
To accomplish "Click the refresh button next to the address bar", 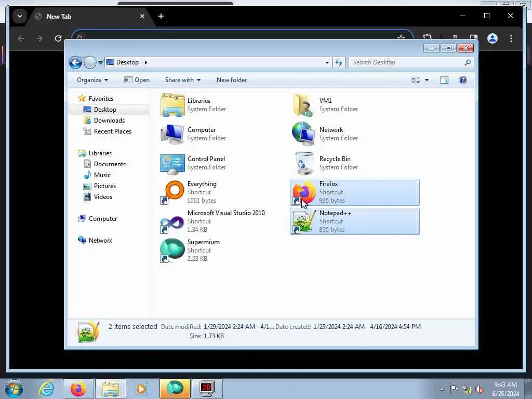I will (339, 62).
